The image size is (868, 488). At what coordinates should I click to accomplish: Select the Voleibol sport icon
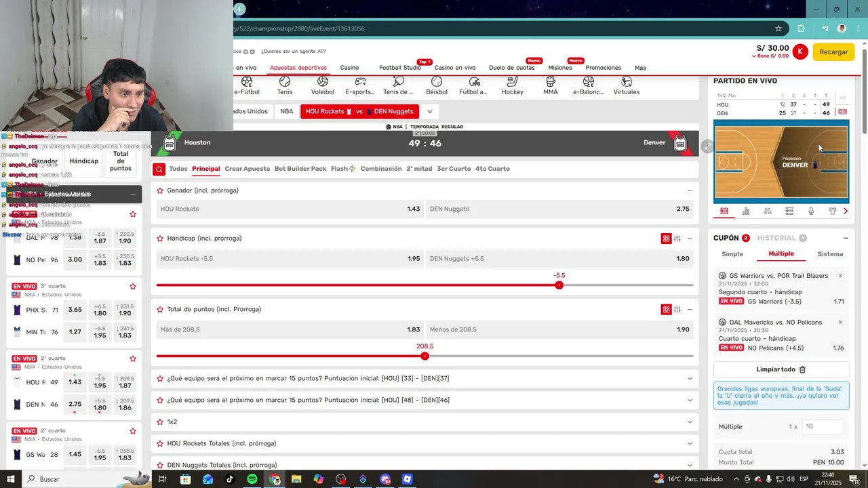pyautogui.click(x=323, y=81)
